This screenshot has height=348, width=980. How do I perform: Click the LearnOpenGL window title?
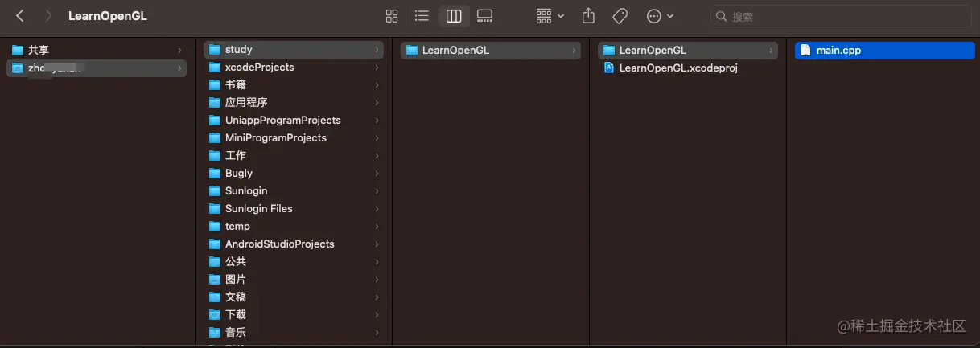[108, 16]
